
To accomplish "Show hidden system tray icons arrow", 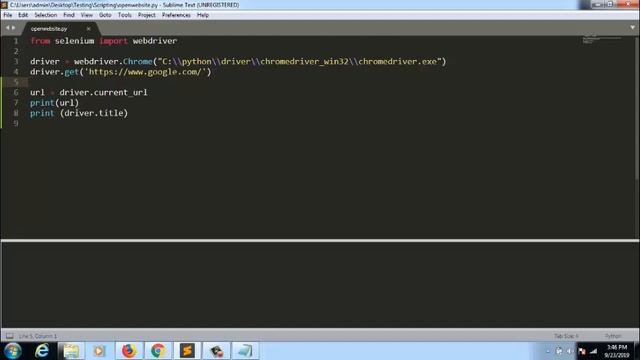I will coord(548,351).
